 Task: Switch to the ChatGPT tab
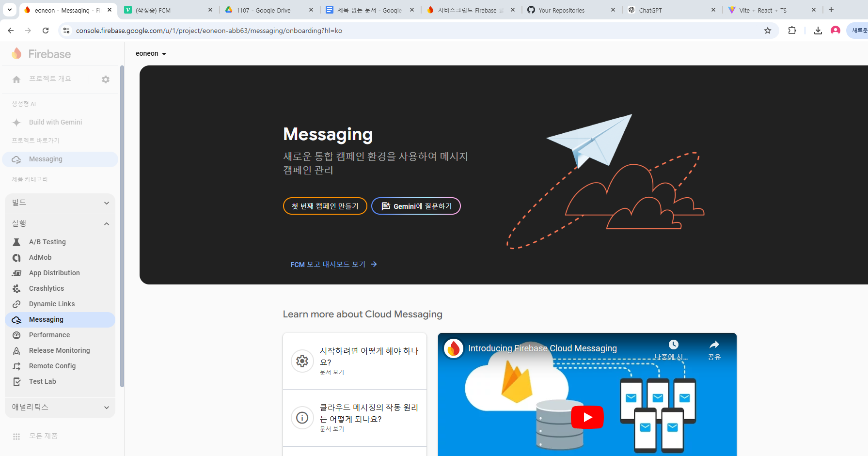pyautogui.click(x=671, y=10)
